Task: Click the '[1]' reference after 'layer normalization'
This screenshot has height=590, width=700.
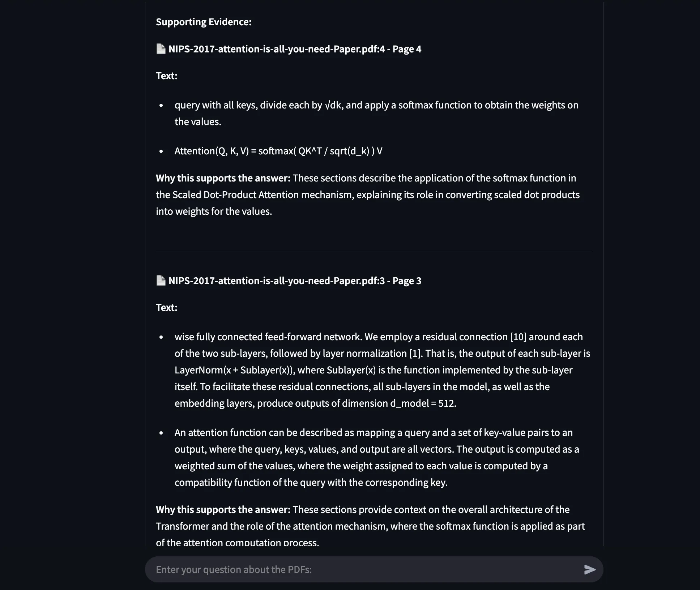Action: coord(415,354)
